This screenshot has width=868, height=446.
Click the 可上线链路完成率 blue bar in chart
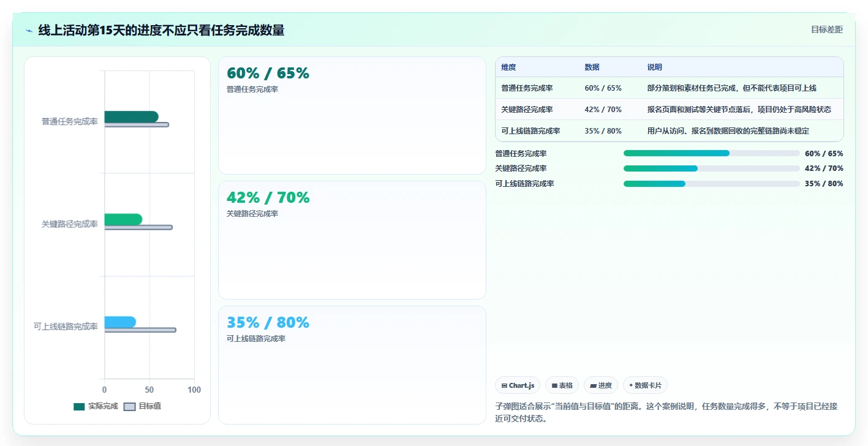pos(120,322)
